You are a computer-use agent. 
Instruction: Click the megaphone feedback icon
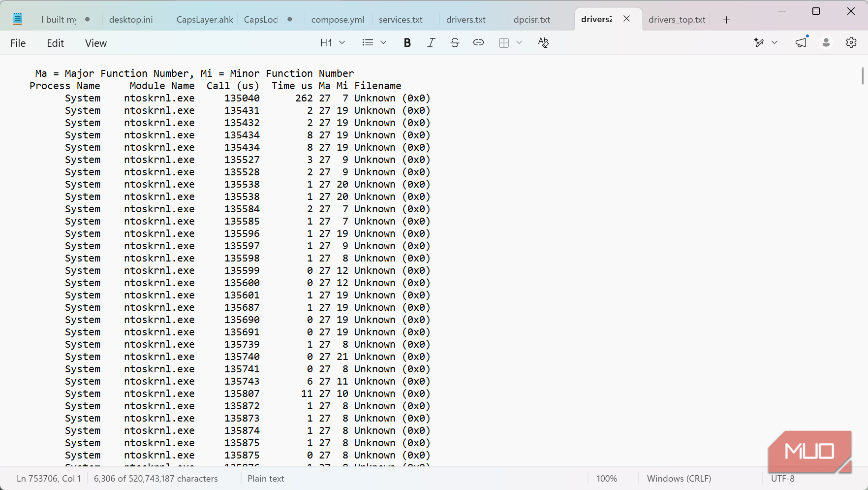(801, 43)
